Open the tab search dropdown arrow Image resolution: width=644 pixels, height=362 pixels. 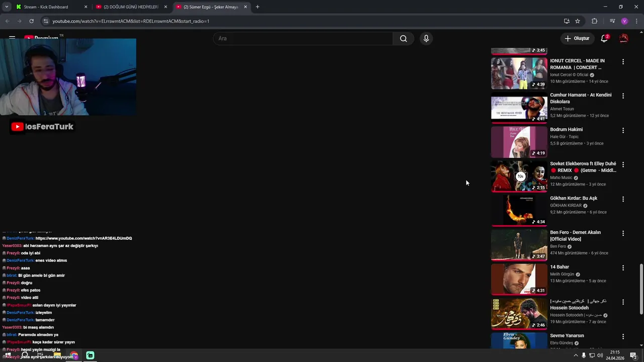(7, 7)
